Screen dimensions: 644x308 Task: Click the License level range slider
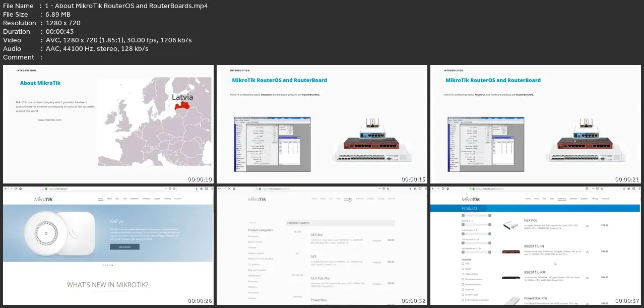[476, 234]
